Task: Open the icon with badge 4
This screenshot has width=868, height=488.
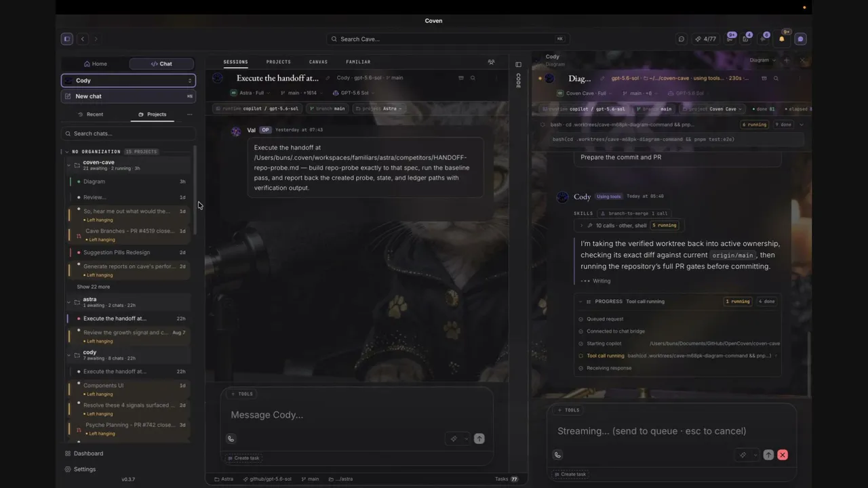Action: pos(745,39)
